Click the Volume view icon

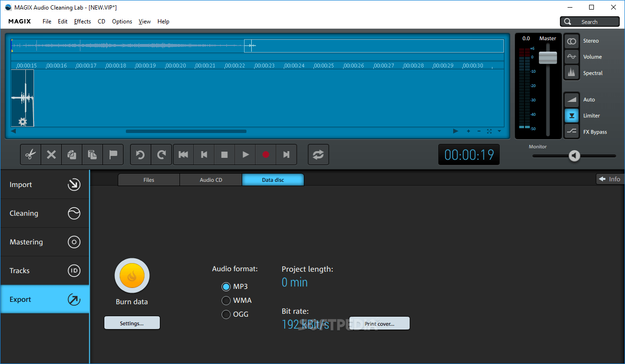pos(571,56)
